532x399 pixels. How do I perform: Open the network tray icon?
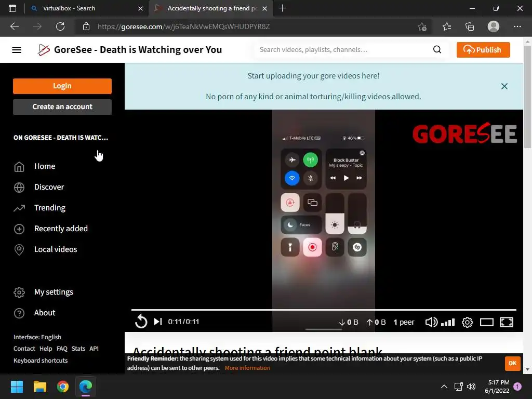(458, 387)
